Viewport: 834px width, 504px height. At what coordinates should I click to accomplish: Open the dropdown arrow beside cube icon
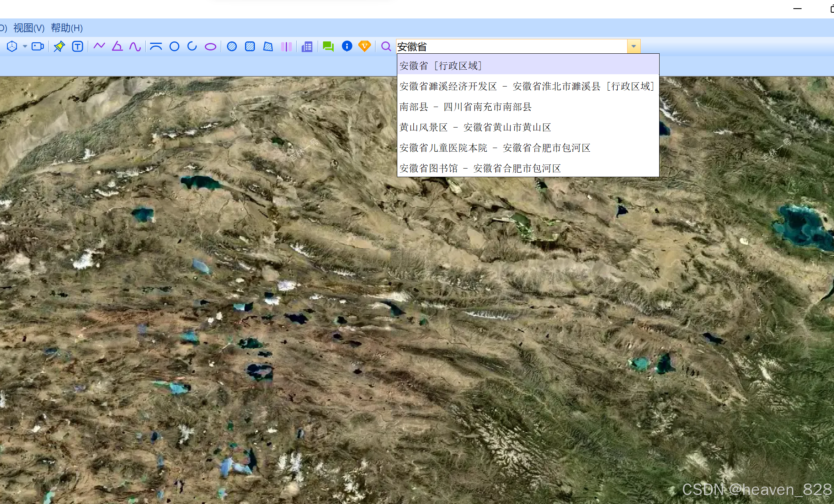click(x=25, y=46)
